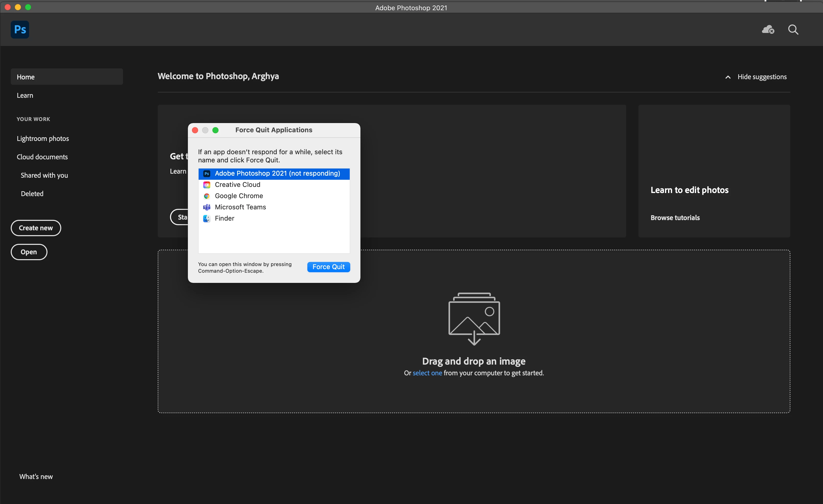Open Lightroom photos section
The height and width of the screenshot is (504, 823).
pos(43,139)
